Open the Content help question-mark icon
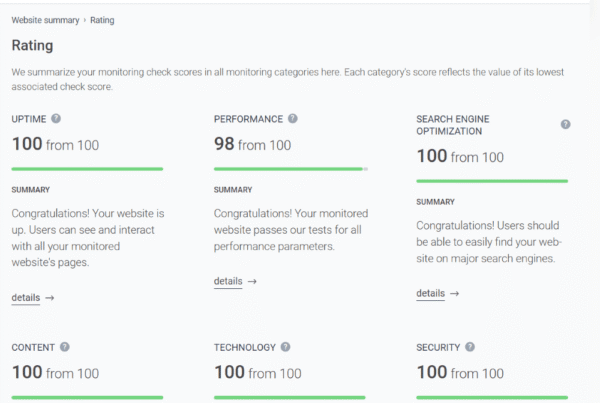Viewport: 600px width, 403px height. 65,347
